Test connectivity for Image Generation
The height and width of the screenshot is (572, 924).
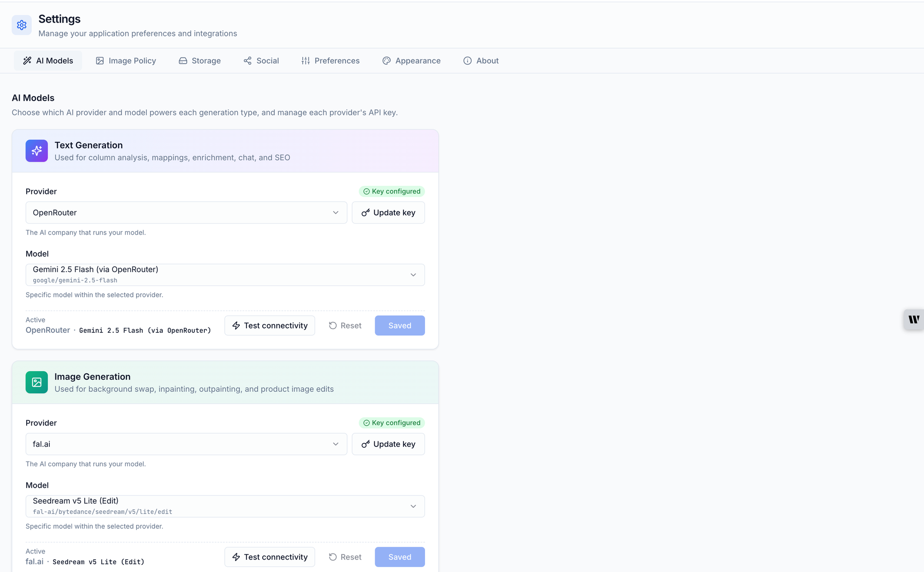(x=270, y=557)
